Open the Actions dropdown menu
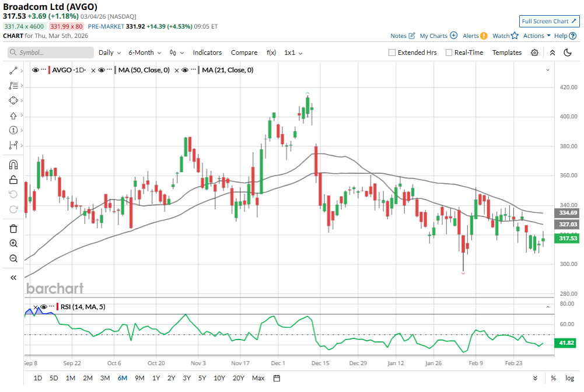This screenshot has width=584, height=392. coord(536,36)
